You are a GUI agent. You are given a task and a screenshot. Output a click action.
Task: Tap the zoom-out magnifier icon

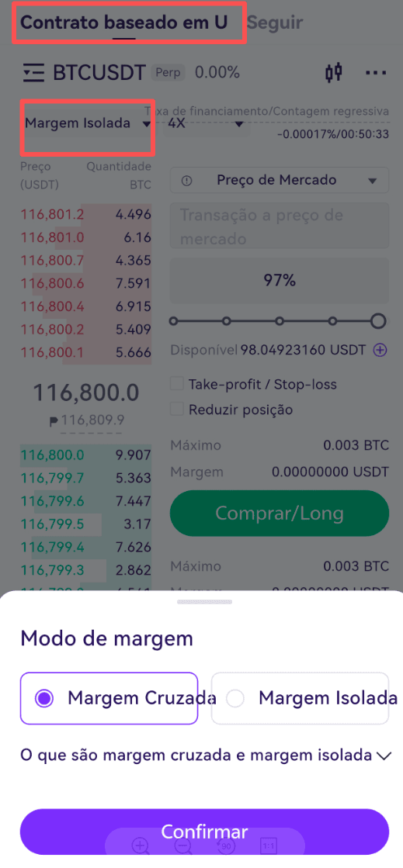[183, 846]
